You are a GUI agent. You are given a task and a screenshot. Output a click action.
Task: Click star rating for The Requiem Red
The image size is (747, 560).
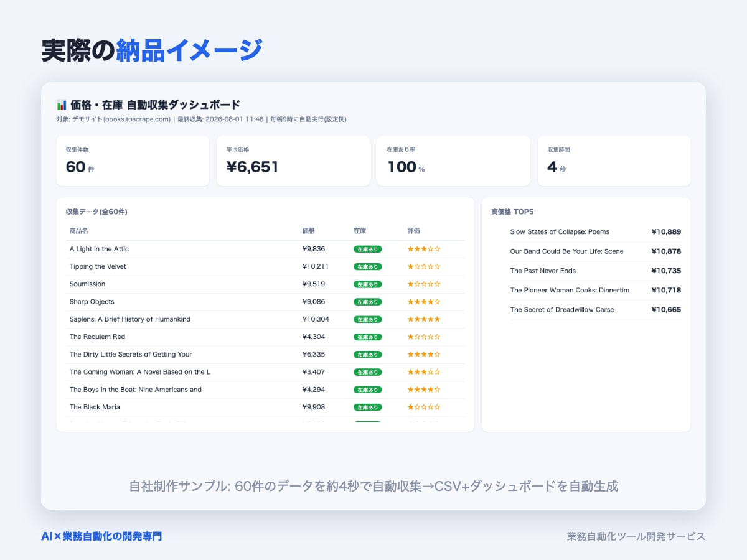pos(424,337)
